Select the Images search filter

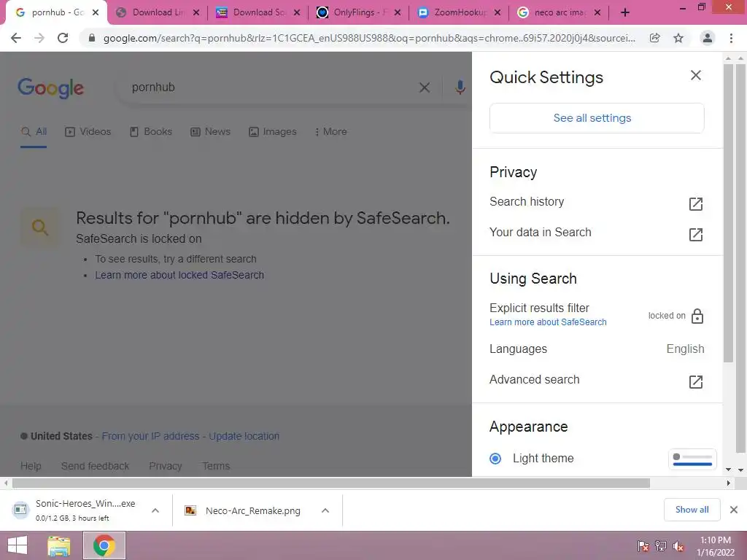(x=273, y=132)
